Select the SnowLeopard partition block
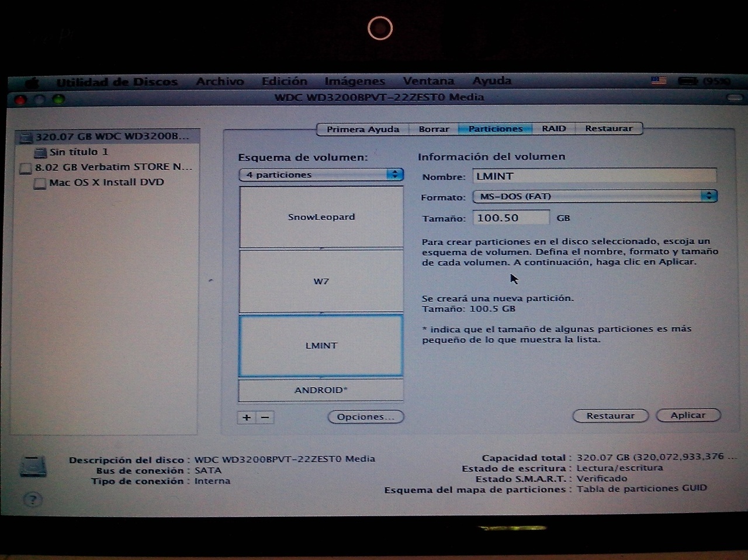 click(x=321, y=217)
